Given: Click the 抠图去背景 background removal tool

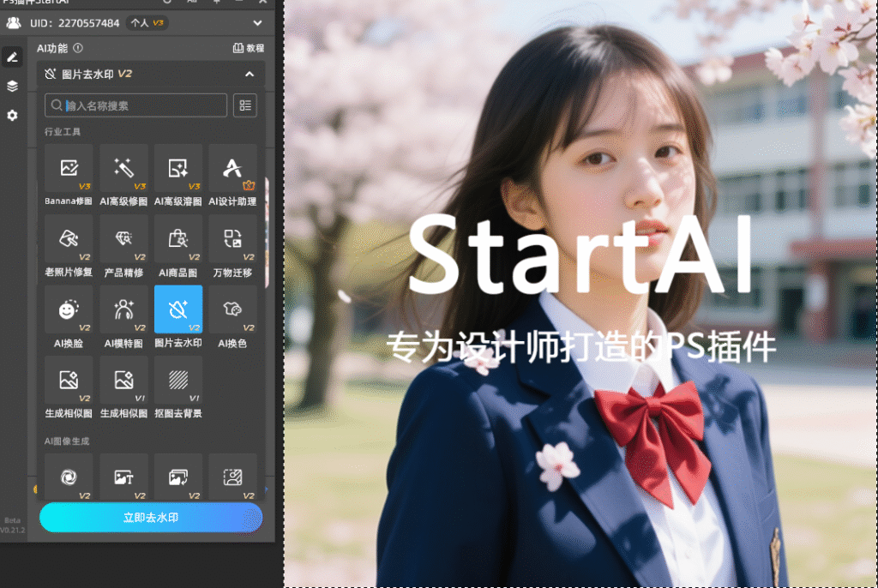Looking at the screenshot, I should [178, 381].
